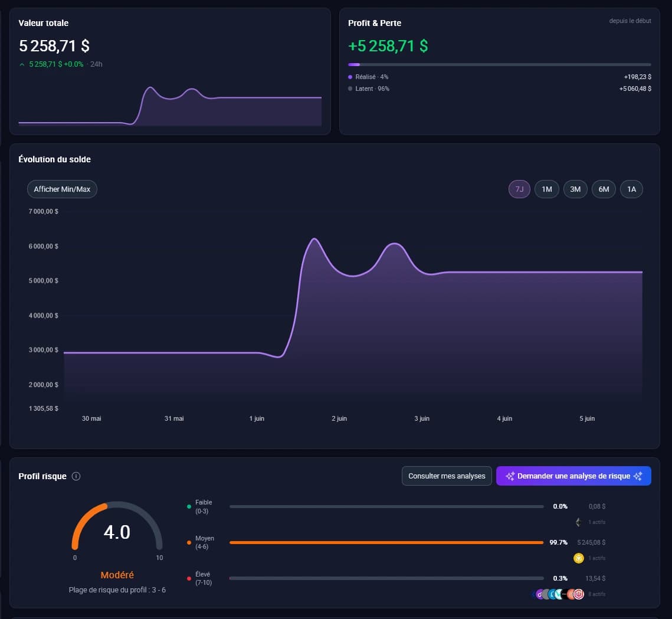672x619 pixels.
Task: Open Consulter mes analyses
Action: (447, 476)
